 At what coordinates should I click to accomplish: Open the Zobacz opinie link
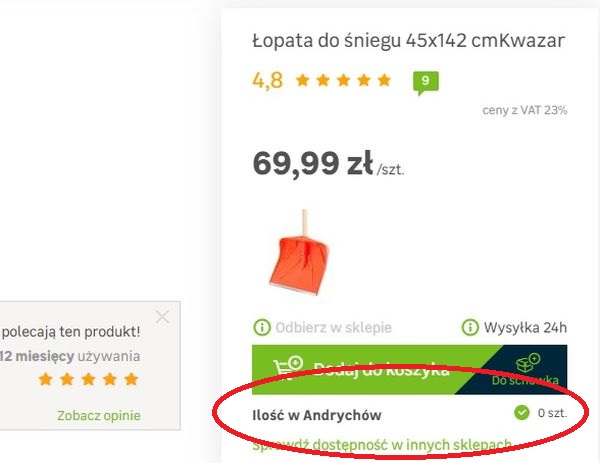pos(99,416)
